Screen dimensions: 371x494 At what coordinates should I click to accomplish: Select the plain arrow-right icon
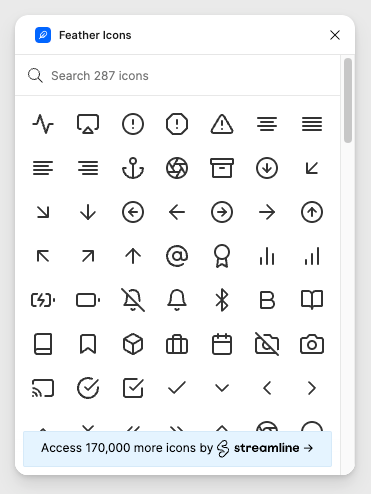click(267, 212)
